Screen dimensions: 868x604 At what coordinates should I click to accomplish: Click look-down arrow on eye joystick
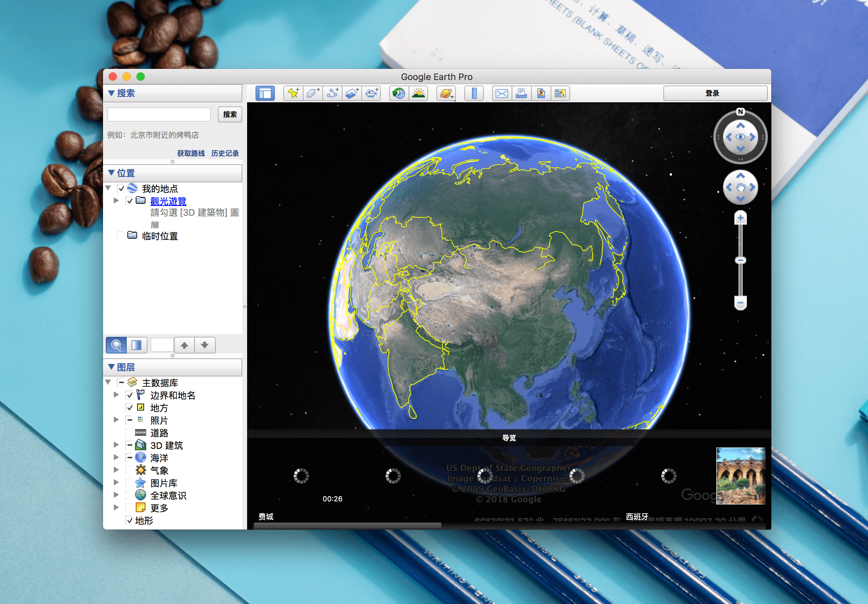740,149
